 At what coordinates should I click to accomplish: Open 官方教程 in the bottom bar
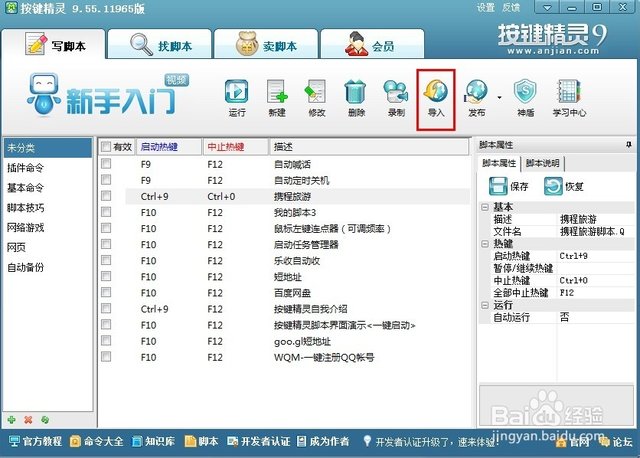pyautogui.click(x=35, y=441)
